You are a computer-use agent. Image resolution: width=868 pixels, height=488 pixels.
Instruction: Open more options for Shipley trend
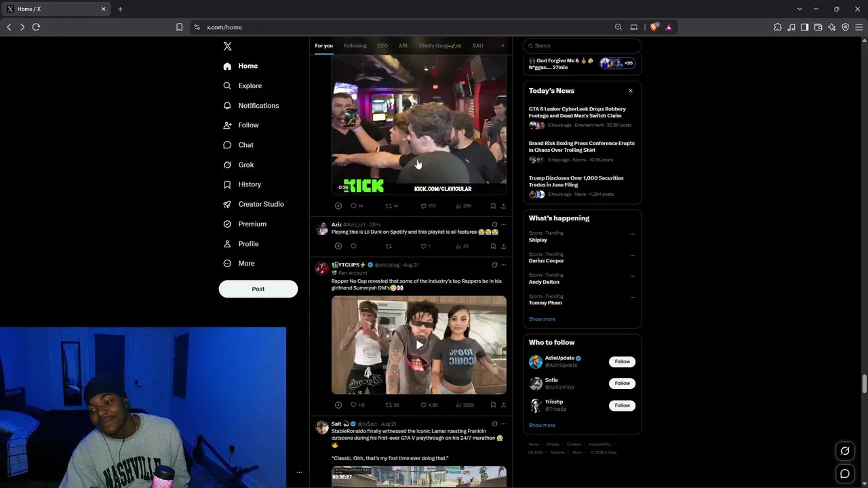[x=632, y=235]
